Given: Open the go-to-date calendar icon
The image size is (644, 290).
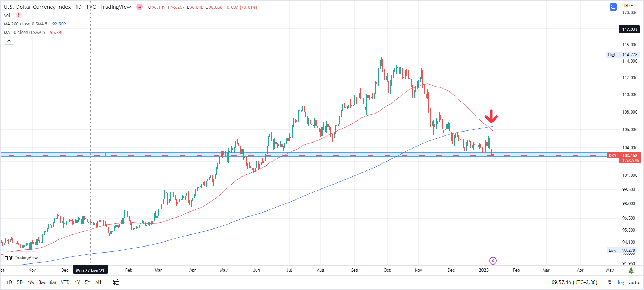Looking at the screenshot, I should coord(116,282).
